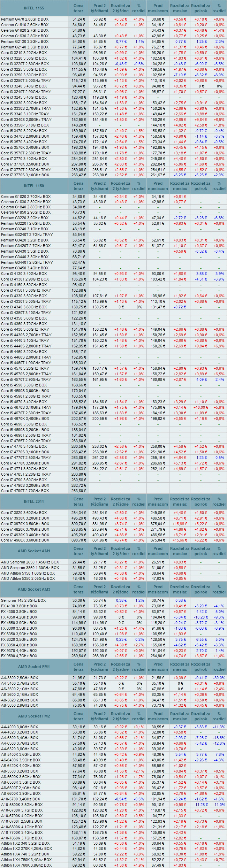Click 202,57 € price of Core i5 4670K
Screen dimensions: 227x868
click(78, 418)
